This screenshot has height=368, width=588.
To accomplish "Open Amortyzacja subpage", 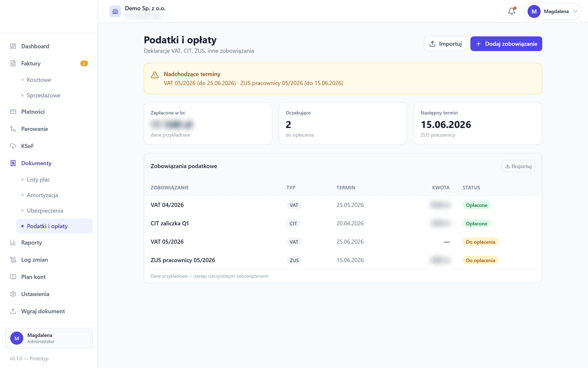I will [x=42, y=195].
